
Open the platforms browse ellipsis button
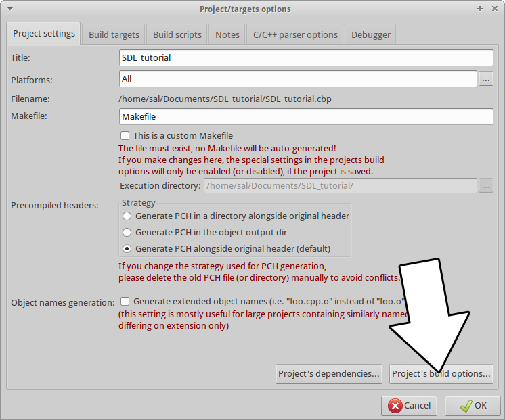coord(486,79)
